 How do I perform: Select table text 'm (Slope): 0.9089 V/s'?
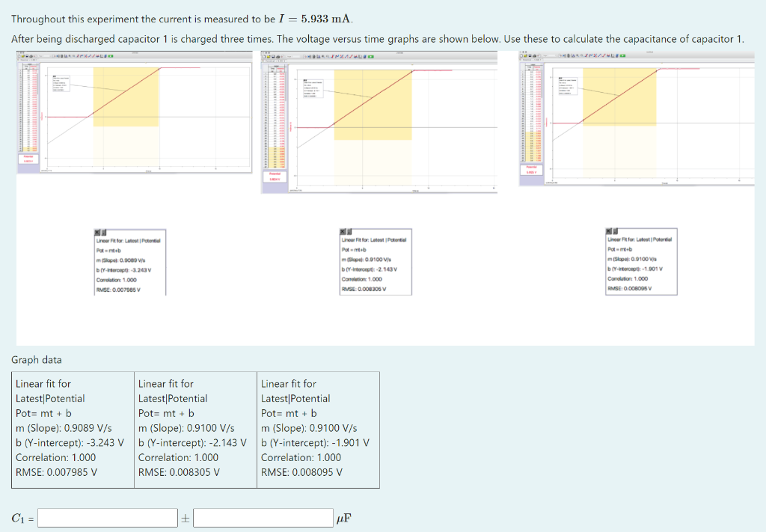pos(64,428)
